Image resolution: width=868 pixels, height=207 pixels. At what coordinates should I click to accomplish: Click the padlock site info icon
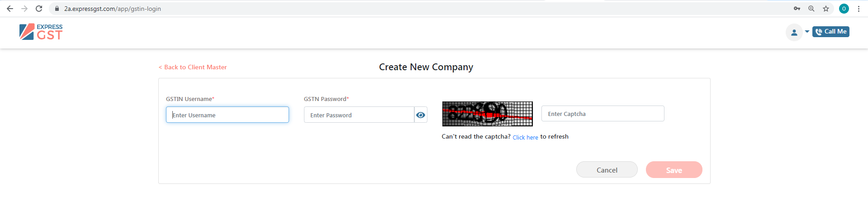coord(57,9)
